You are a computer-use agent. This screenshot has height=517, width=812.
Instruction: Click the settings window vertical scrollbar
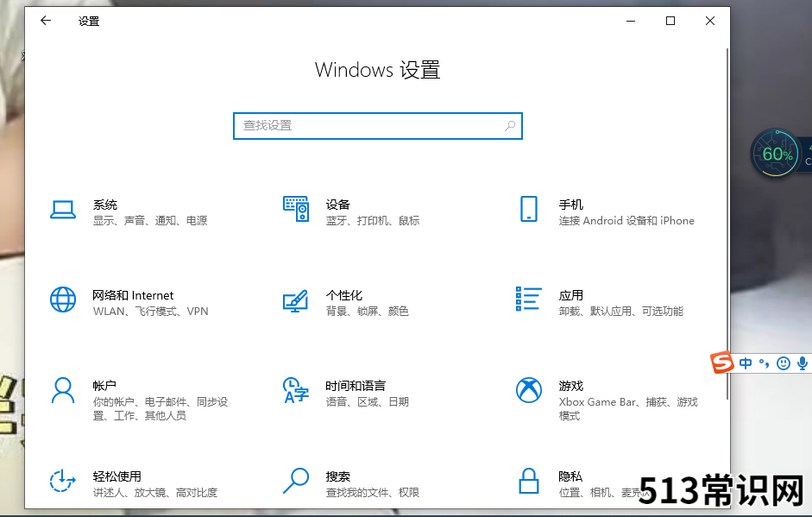(x=727, y=224)
